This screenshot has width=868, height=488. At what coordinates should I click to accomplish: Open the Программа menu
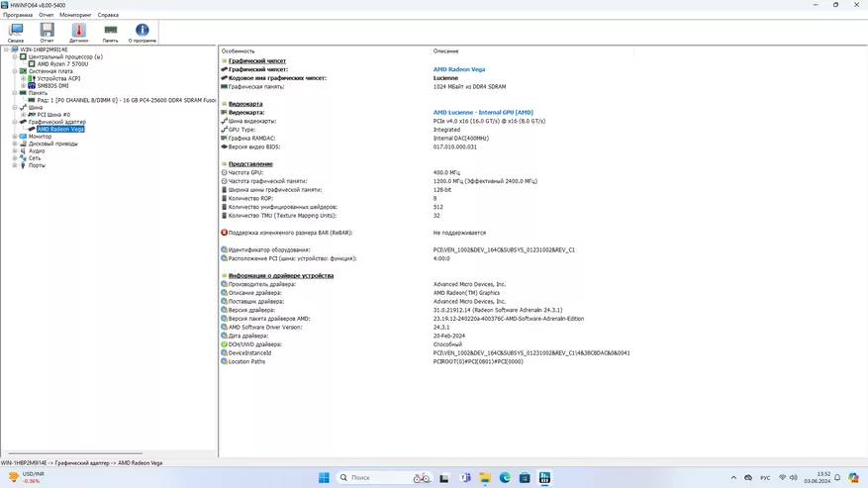17,15
